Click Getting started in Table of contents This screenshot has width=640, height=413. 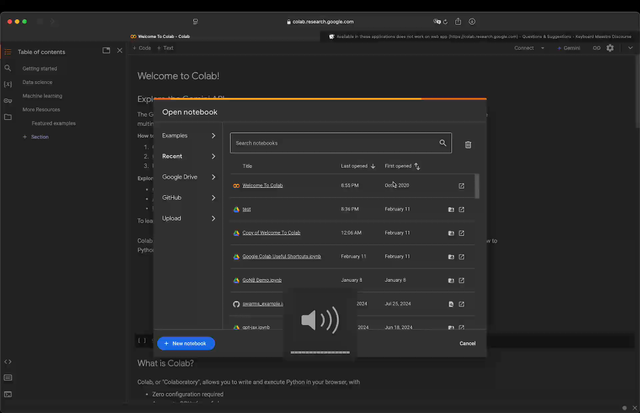tap(40, 69)
